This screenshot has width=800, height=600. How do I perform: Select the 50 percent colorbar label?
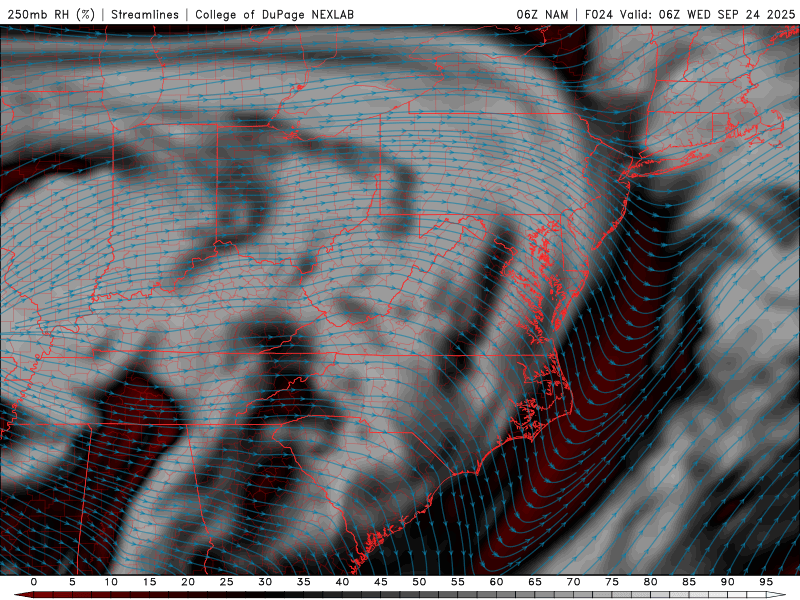[x=419, y=582]
